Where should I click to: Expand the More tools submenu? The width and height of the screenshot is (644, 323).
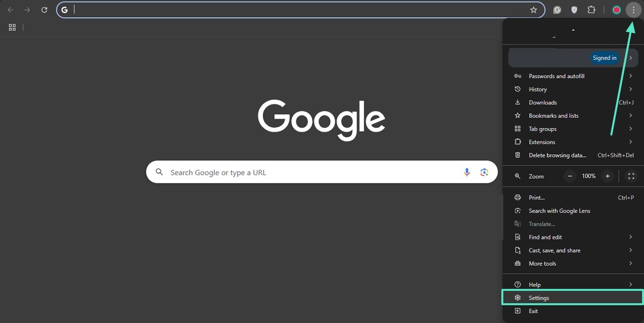coord(573,264)
